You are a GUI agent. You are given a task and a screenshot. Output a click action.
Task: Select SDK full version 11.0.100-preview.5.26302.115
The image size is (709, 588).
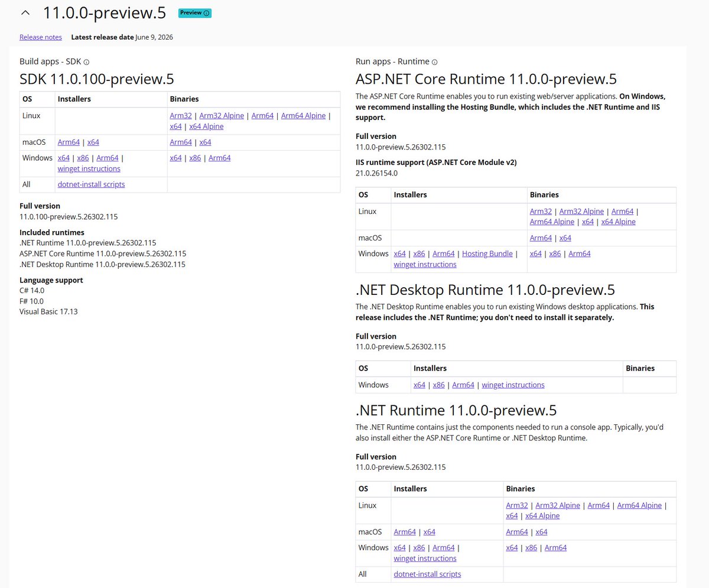click(x=69, y=217)
